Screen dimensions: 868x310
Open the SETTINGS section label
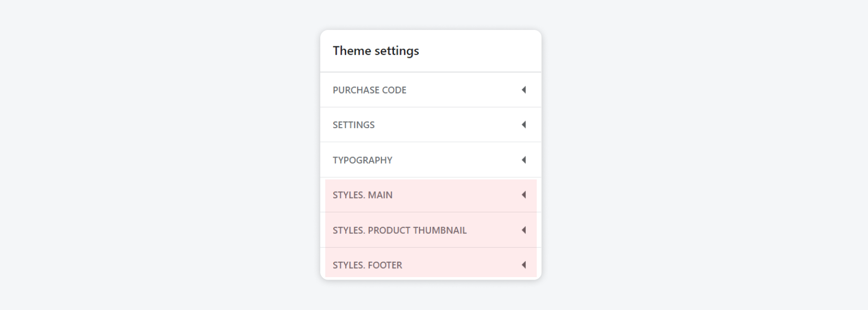pos(353,125)
